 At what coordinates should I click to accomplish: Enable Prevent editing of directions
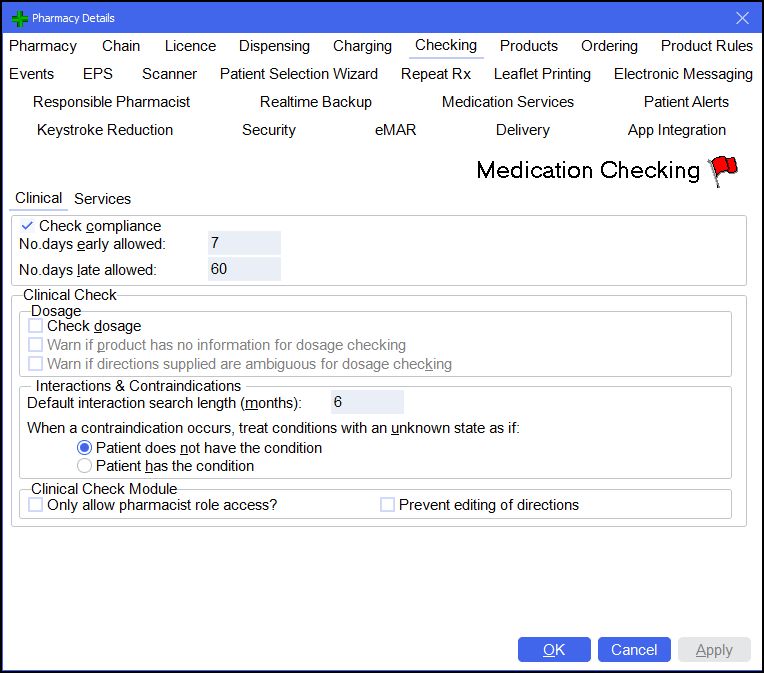click(387, 505)
